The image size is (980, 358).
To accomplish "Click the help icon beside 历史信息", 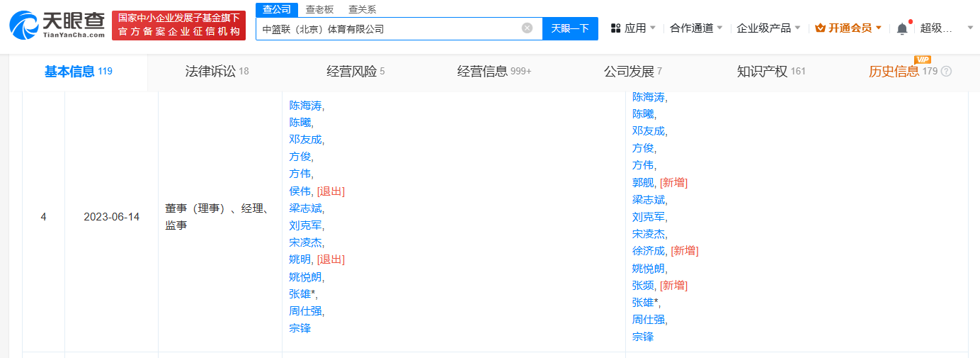I will point(946,72).
